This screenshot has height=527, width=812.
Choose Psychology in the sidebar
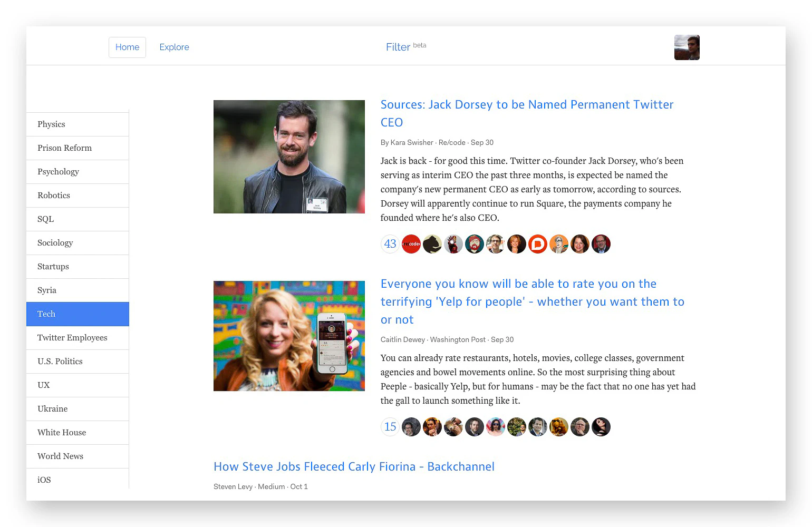click(x=78, y=172)
